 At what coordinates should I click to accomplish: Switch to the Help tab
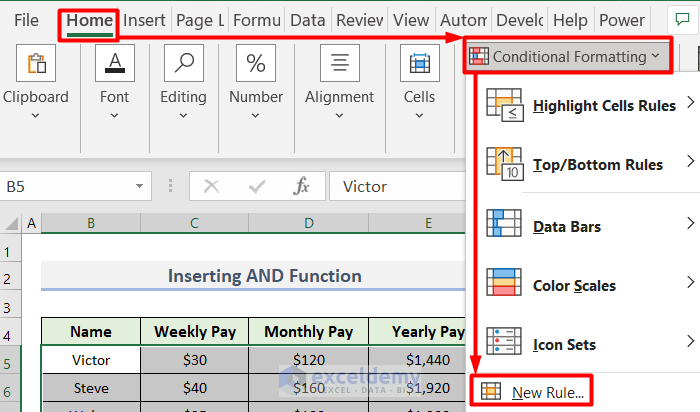570,20
